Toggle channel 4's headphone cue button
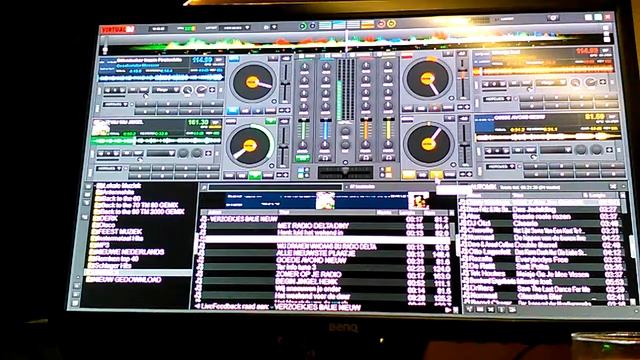The width and height of the screenshot is (640, 360). [x=388, y=157]
